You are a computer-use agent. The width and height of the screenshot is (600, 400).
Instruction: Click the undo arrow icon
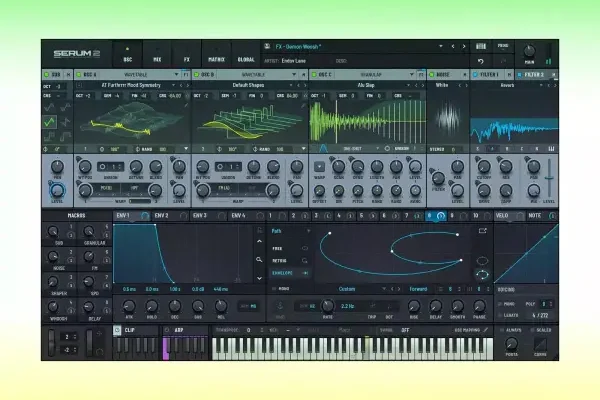point(481,60)
